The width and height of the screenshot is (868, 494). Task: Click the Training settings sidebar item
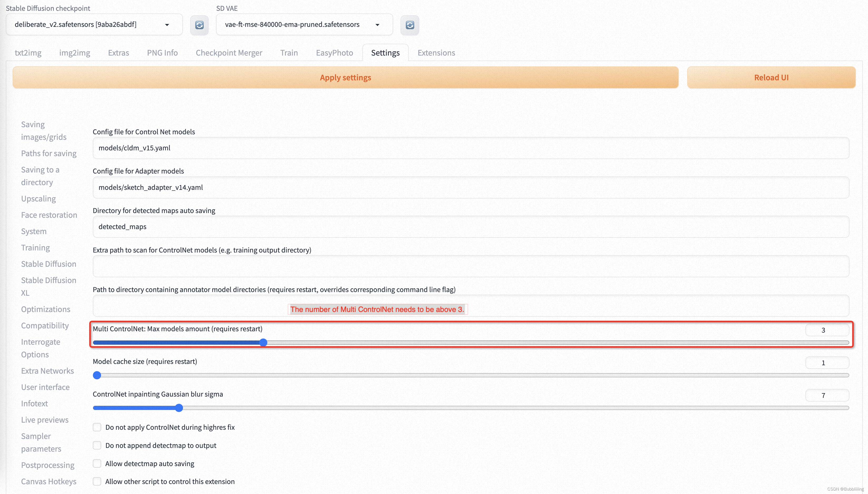35,247
